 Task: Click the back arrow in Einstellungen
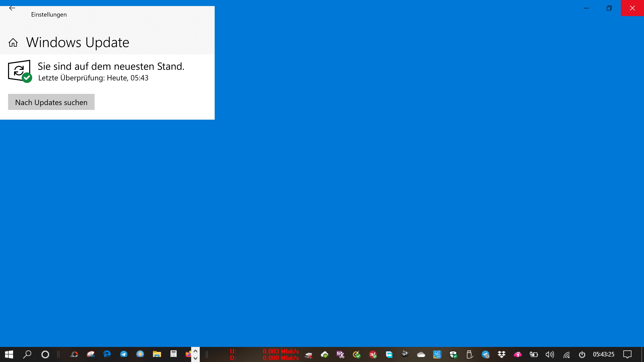[12, 8]
